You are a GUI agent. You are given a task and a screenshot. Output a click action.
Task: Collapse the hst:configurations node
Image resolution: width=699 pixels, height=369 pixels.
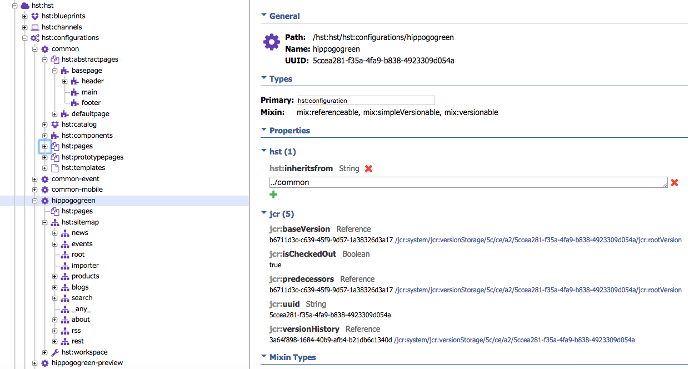(25, 38)
